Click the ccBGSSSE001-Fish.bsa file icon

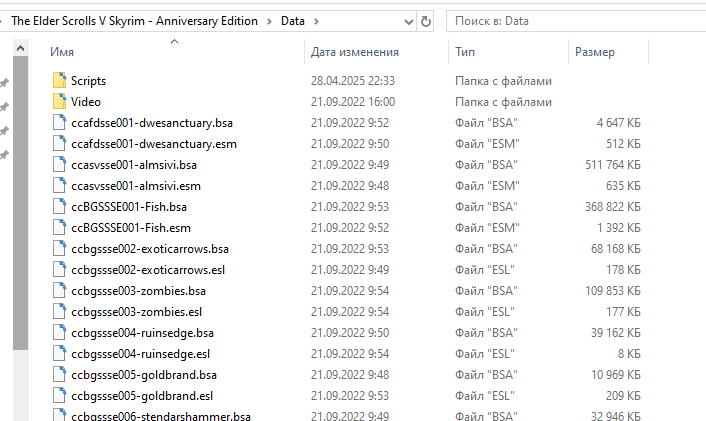59,207
